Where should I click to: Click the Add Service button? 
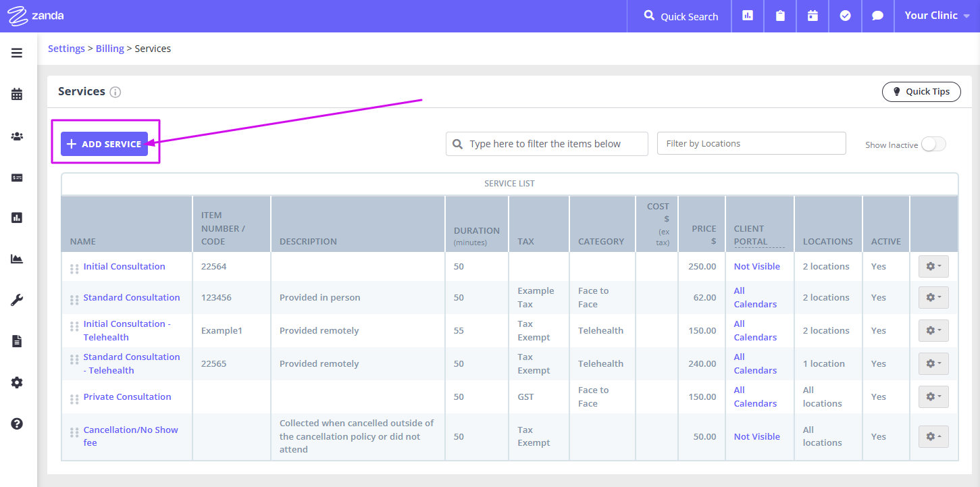coord(104,144)
